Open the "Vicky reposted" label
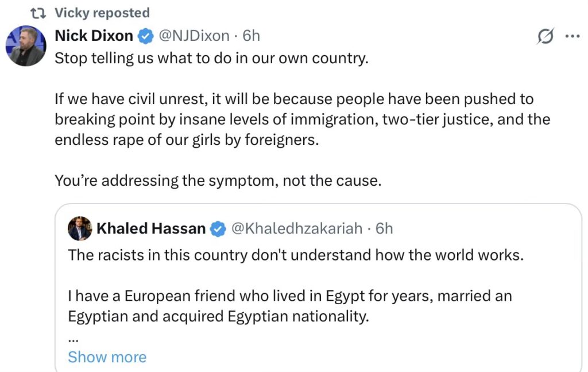 coord(102,13)
